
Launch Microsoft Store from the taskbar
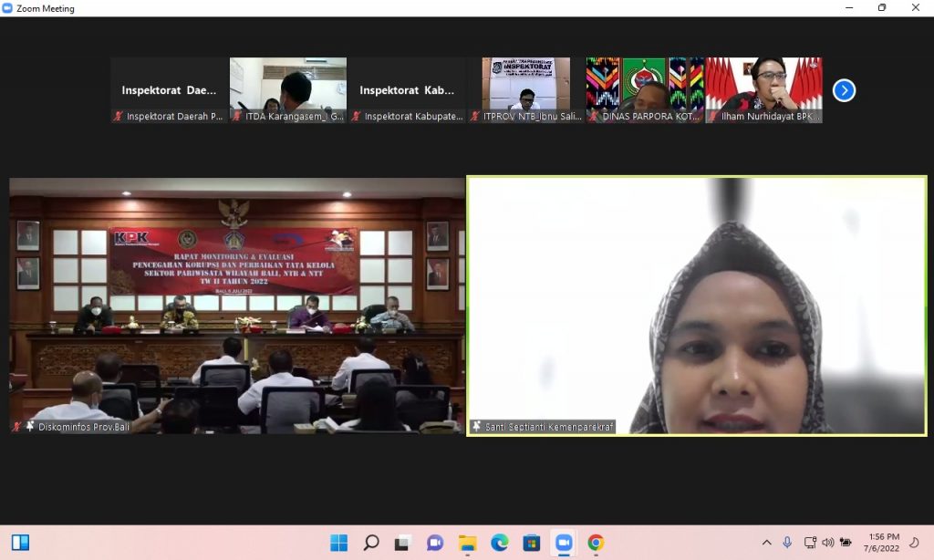[x=531, y=543]
